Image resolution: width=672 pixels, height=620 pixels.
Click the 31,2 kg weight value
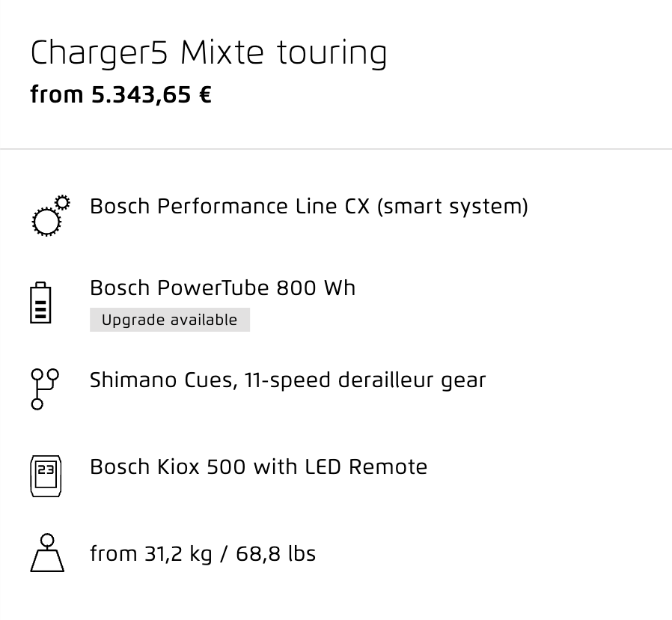(178, 554)
